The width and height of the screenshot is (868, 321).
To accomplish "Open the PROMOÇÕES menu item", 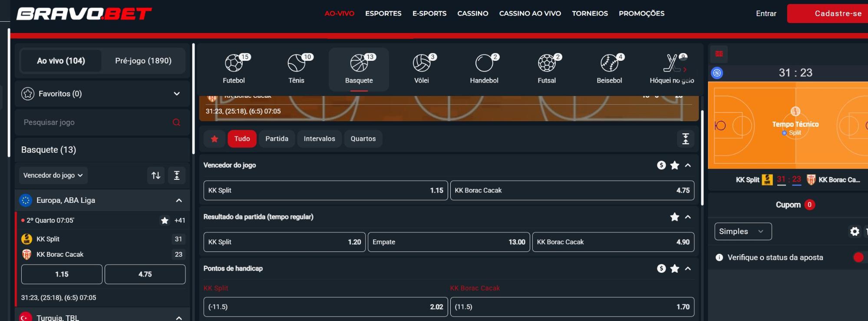I will pyautogui.click(x=641, y=13).
